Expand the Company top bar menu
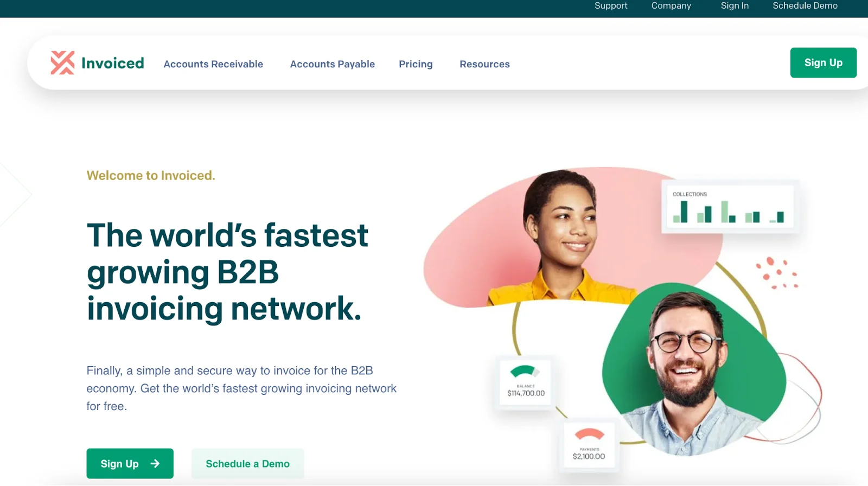 (671, 5)
